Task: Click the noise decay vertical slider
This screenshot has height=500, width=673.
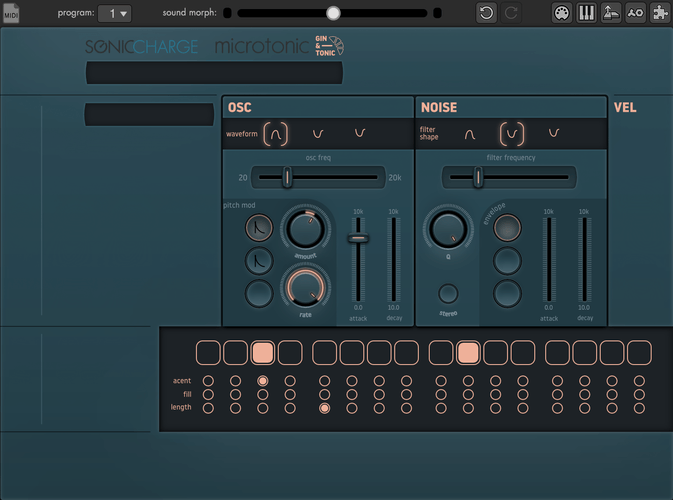Action: tap(584, 260)
